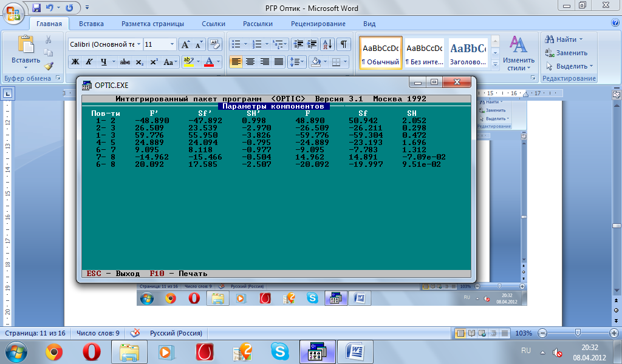
Task: Expand the styles gallery
Action: 495,64
